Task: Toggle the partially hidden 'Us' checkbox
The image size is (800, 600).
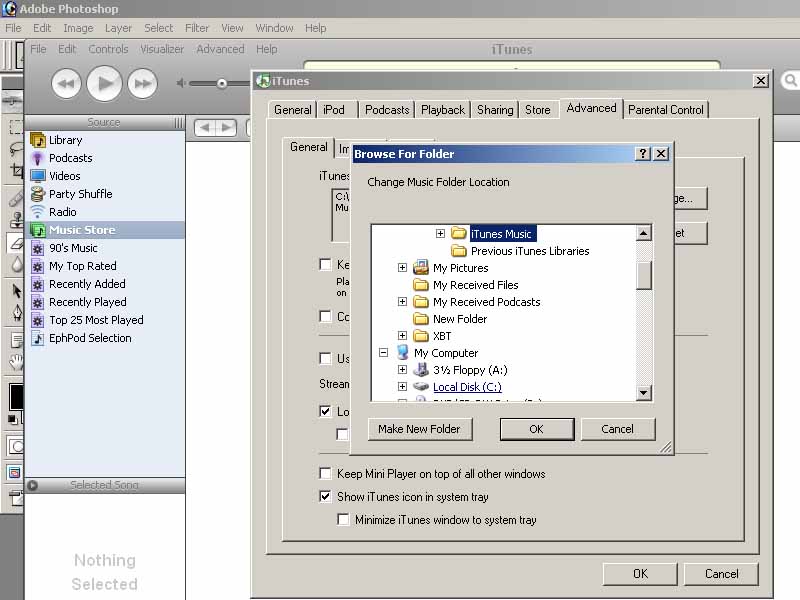Action: 325,358
